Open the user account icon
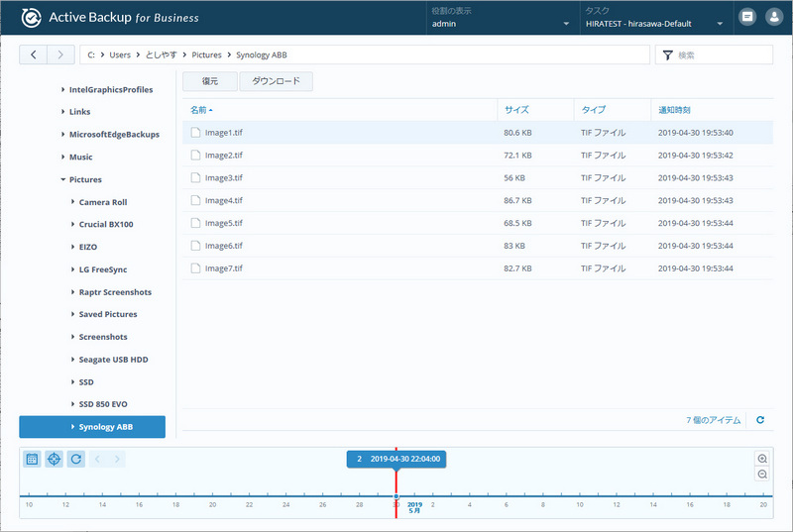 774,17
